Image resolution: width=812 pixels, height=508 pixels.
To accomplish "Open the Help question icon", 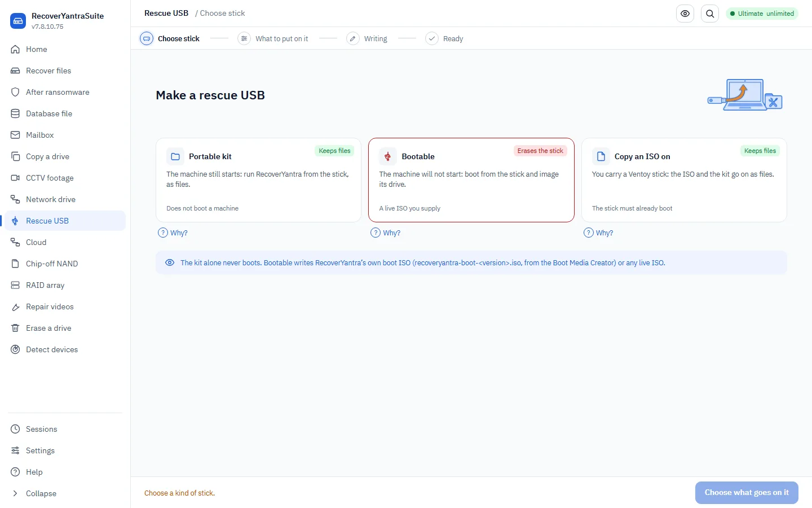I will click(x=15, y=472).
